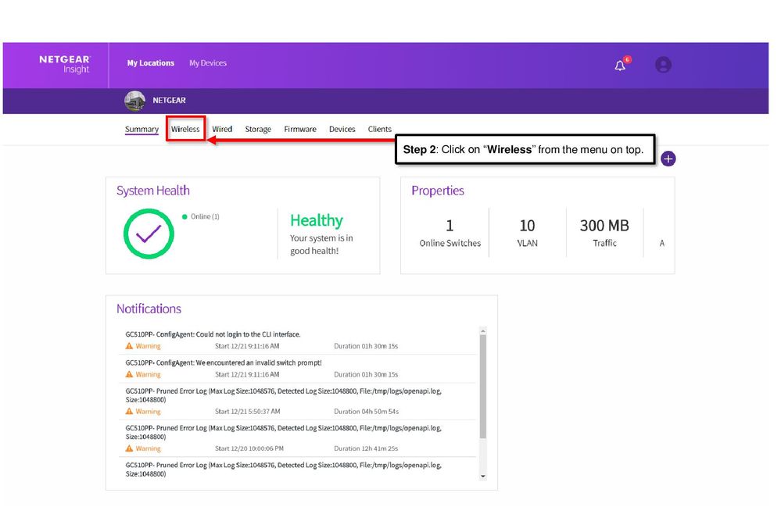Click 'Your system is in good health!' message

click(321, 245)
